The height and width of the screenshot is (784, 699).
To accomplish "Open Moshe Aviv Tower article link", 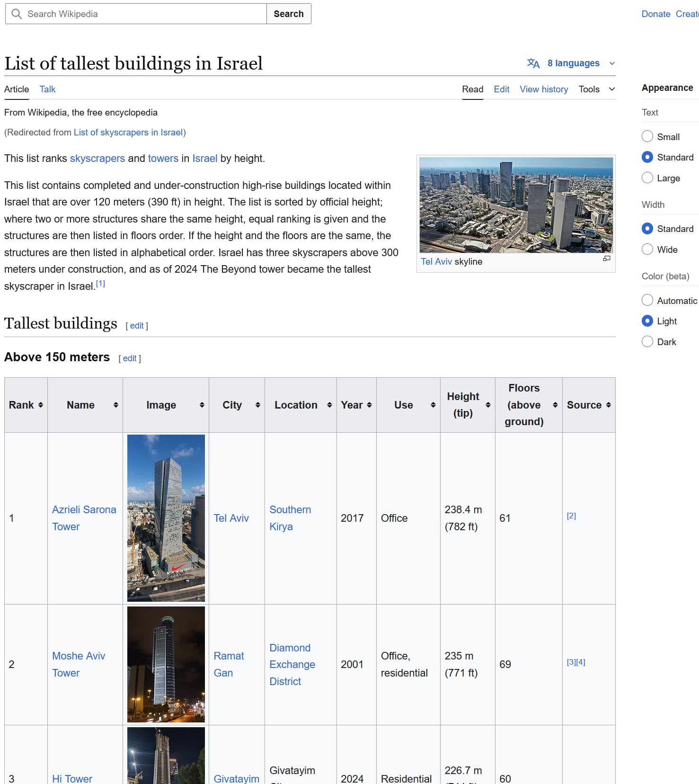I will pos(79,664).
